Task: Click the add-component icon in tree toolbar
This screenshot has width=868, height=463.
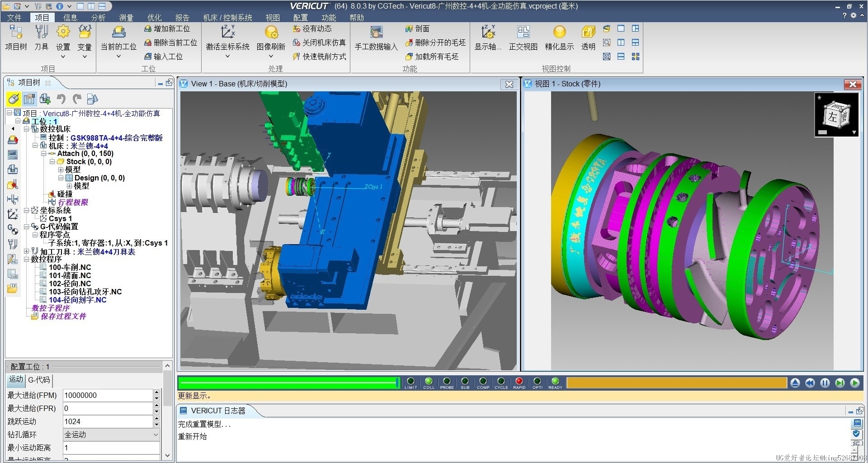Action: click(x=45, y=99)
